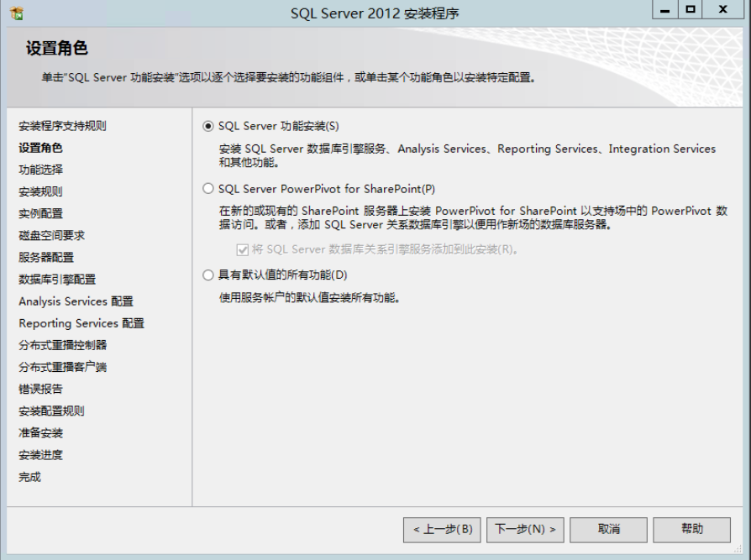751x560 pixels.
Task: Click 分布式重播控制器 step in sidebar
Action: click(62, 346)
